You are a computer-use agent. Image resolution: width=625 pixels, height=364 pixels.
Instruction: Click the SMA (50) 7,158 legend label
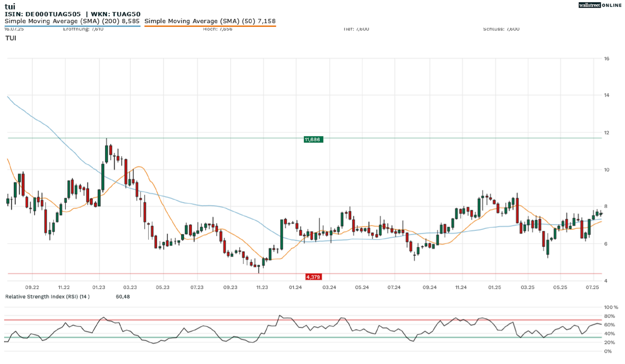(x=210, y=21)
